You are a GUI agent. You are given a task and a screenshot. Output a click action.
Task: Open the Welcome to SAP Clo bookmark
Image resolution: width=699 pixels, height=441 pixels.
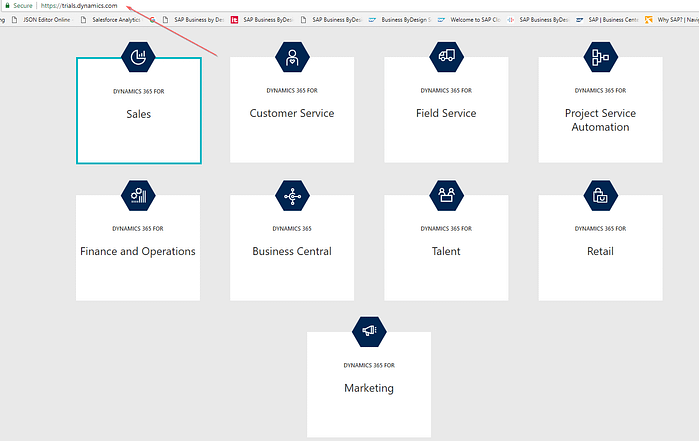(469, 20)
